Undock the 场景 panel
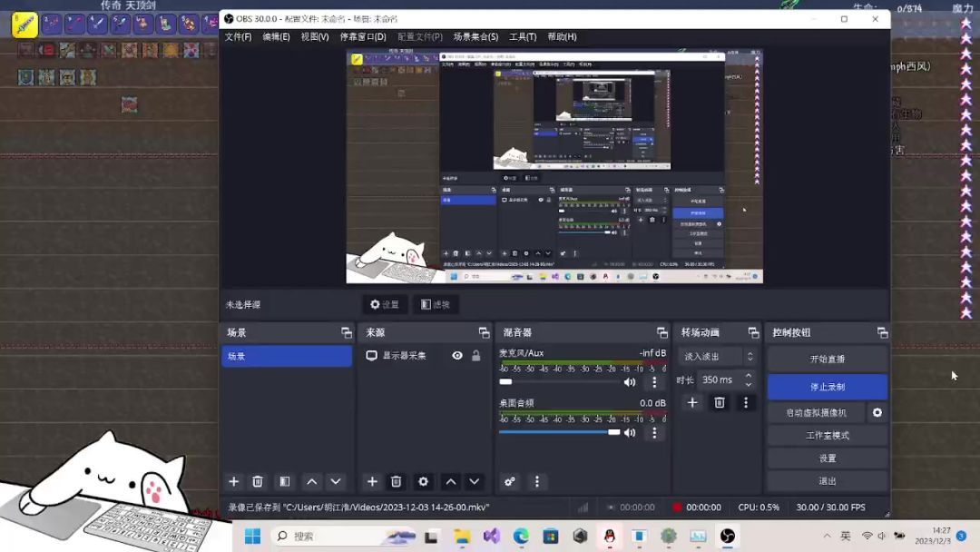Viewport: 980px width, 552px height. tap(347, 332)
